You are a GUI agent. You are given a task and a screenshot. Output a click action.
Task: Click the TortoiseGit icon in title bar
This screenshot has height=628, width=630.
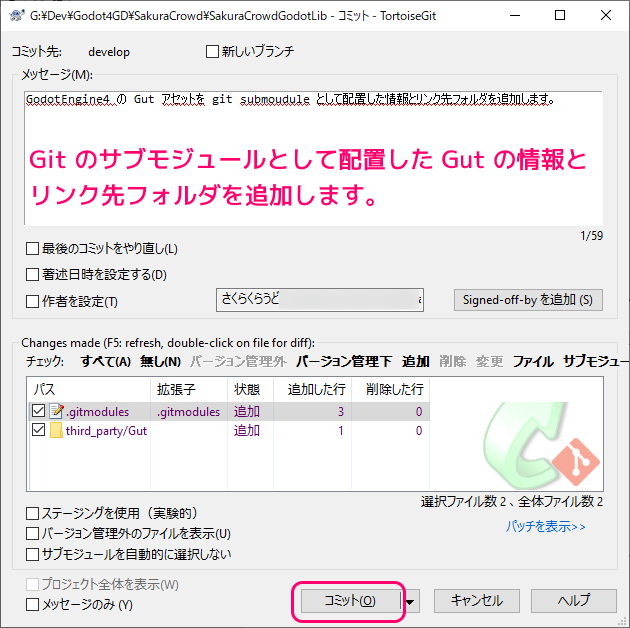click(16, 16)
